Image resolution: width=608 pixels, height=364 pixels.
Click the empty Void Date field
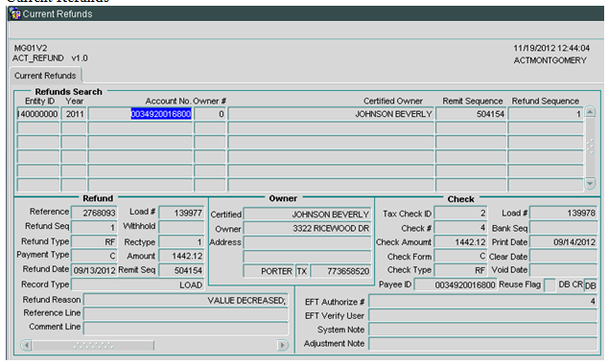tap(564, 270)
